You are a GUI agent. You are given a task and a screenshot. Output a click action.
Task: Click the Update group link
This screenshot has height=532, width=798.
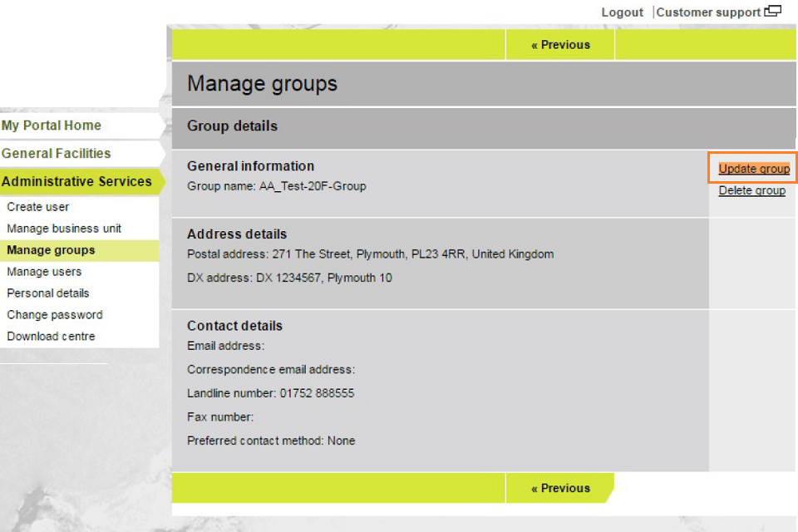point(754,169)
